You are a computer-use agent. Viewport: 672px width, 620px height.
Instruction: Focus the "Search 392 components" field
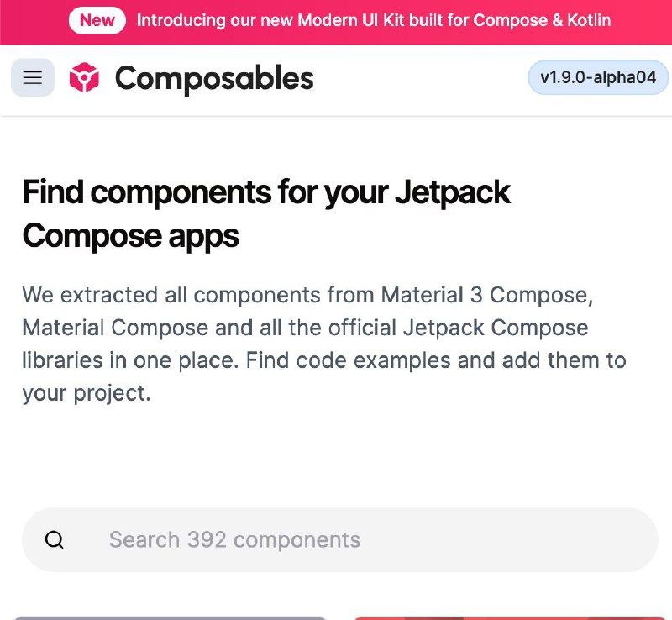336,539
